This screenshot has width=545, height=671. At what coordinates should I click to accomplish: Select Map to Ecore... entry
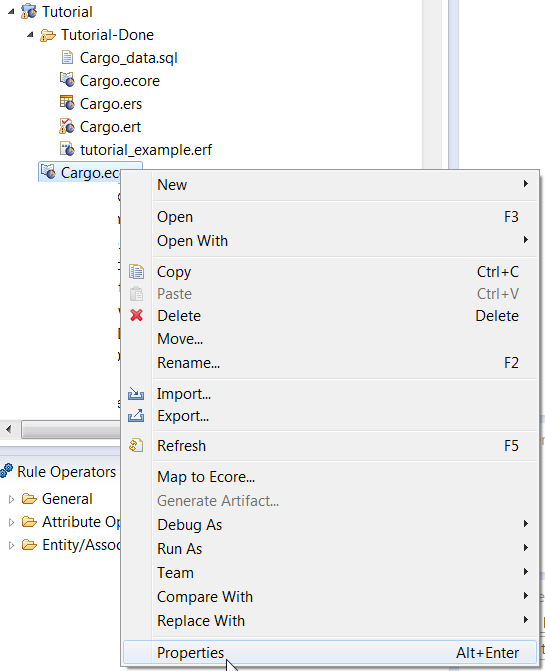[329, 477]
